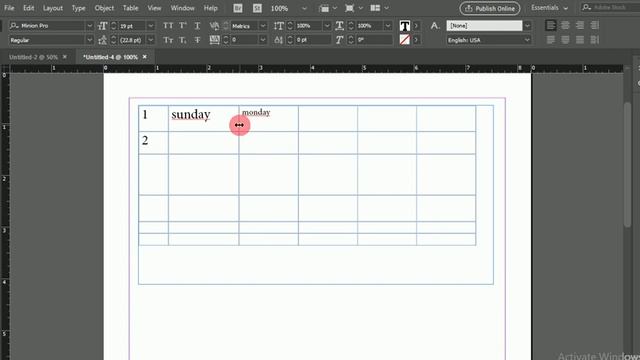Expand the Regular font style dropdown
This screenshot has height=360, width=640.
point(89,40)
